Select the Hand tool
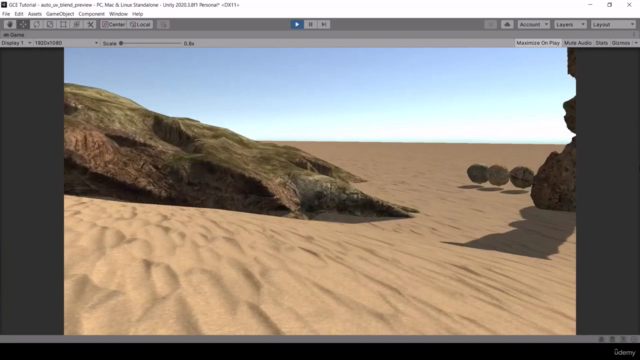Image resolution: width=640 pixels, height=360 pixels. point(10,24)
